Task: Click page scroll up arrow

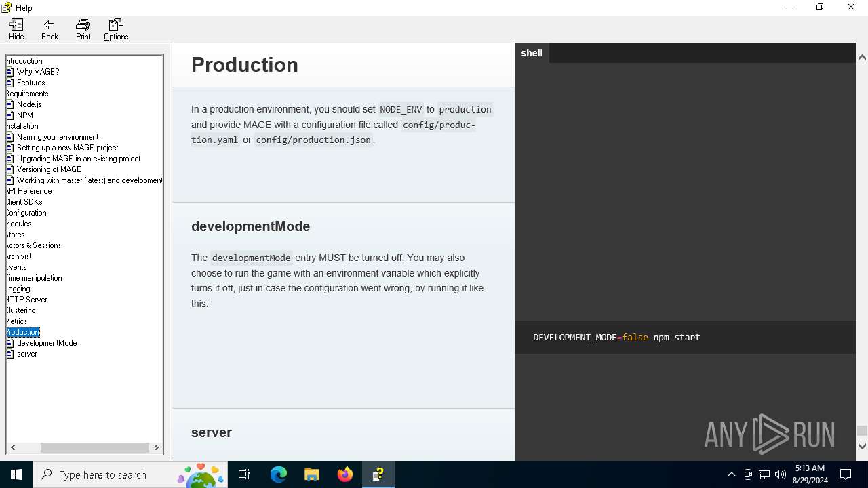Action: tap(862, 58)
